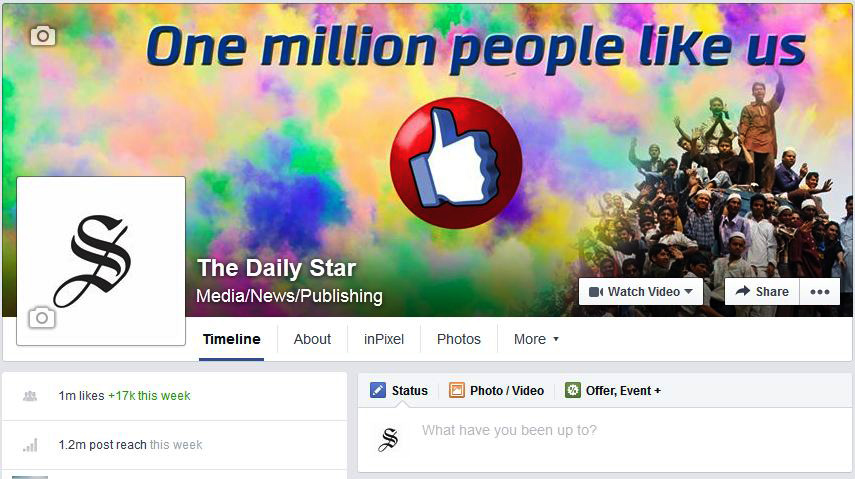Open the inPixel tab
This screenshot has width=855, height=479.
(384, 339)
